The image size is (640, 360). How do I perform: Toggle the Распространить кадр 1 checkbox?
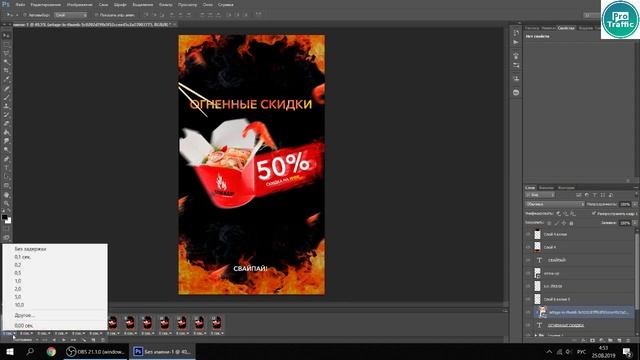(594, 213)
